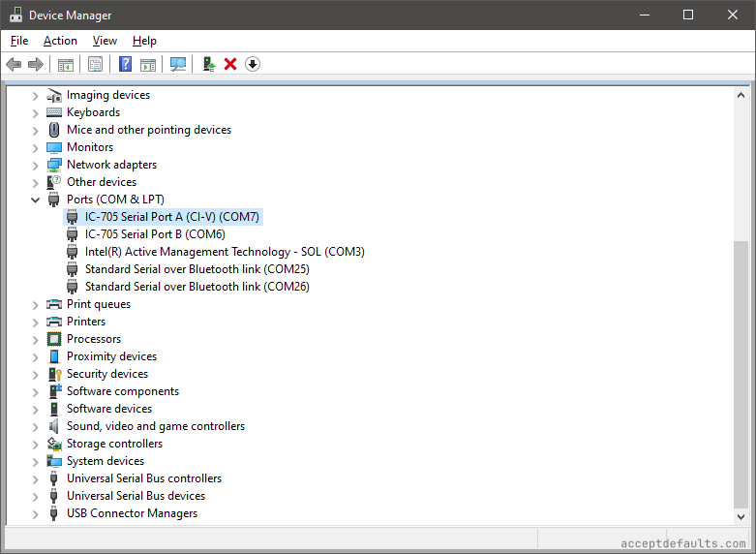Image resolution: width=756 pixels, height=554 pixels.
Task: Select Standard Serial over Bluetooth link (COM25)
Action: click(x=197, y=269)
